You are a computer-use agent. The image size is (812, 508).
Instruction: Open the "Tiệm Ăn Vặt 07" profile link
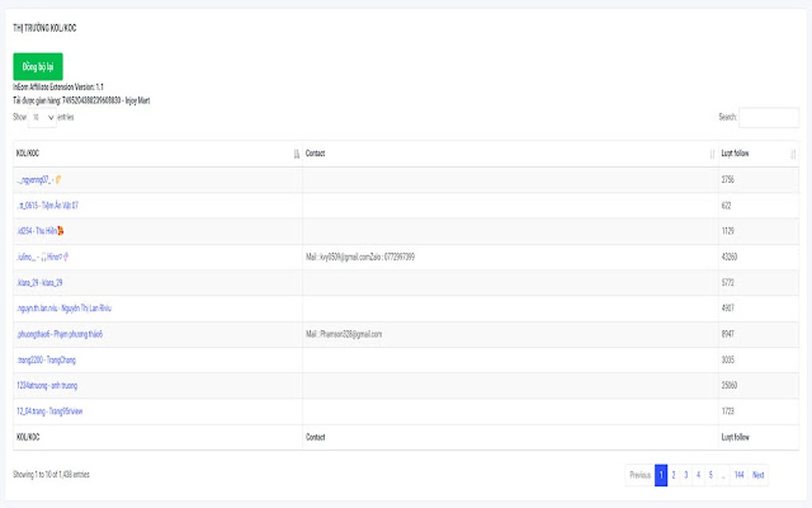click(49, 205)
